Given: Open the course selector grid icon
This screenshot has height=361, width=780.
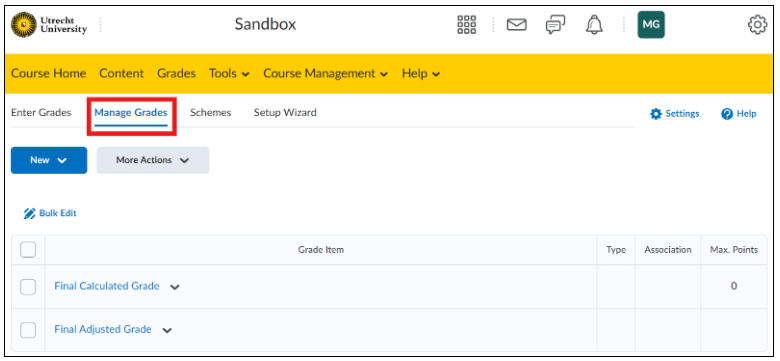Looking at the screenshot, I should pos(466,24).
